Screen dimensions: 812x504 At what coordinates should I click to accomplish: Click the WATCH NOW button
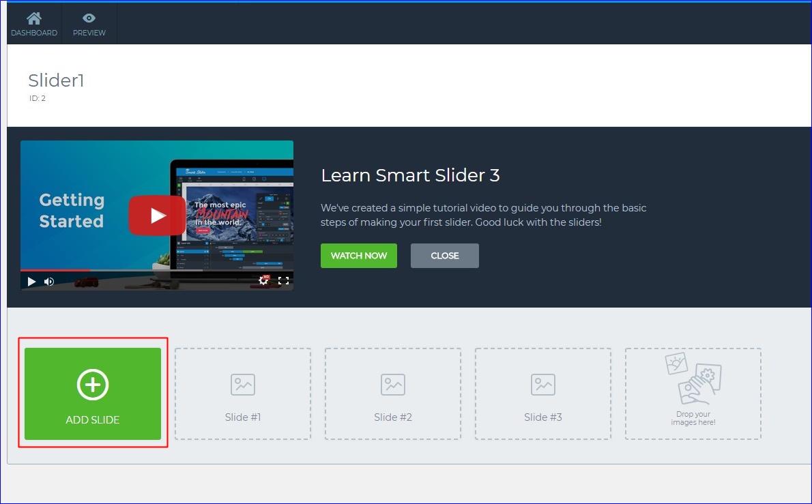[358, 256]
